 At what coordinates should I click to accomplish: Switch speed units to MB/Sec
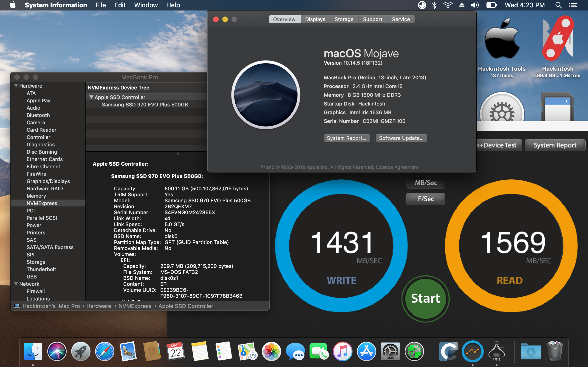point(425,183)
